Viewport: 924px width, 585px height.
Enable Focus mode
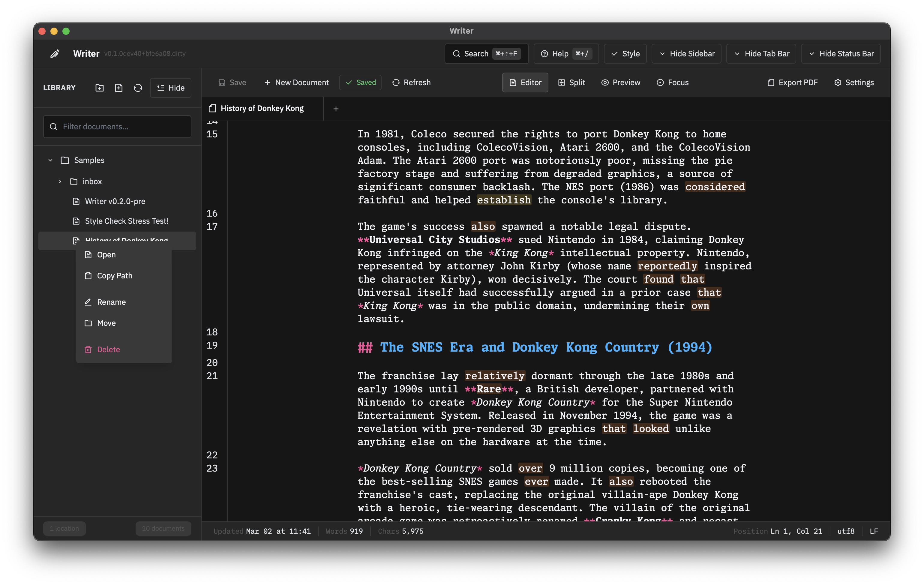(672, 82)
